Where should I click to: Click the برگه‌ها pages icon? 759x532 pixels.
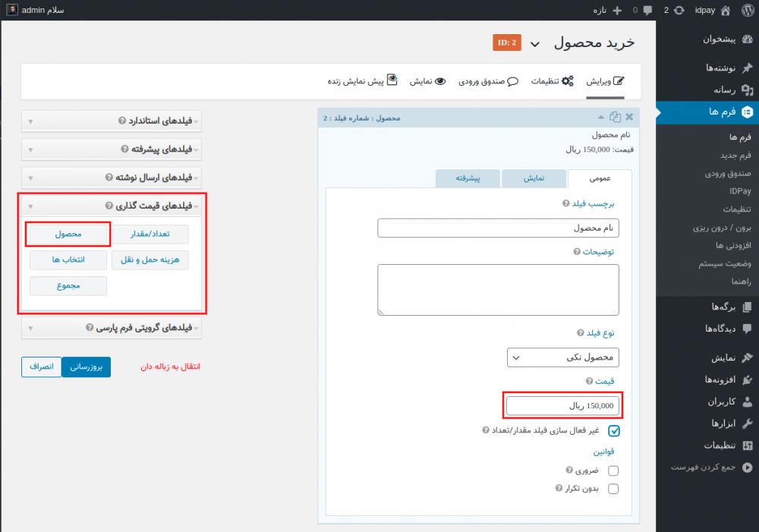[748, 307]
